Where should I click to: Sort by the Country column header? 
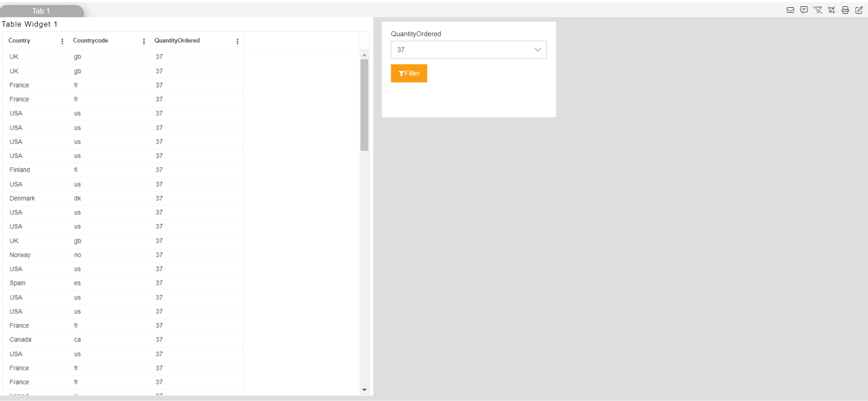point(19,41)
